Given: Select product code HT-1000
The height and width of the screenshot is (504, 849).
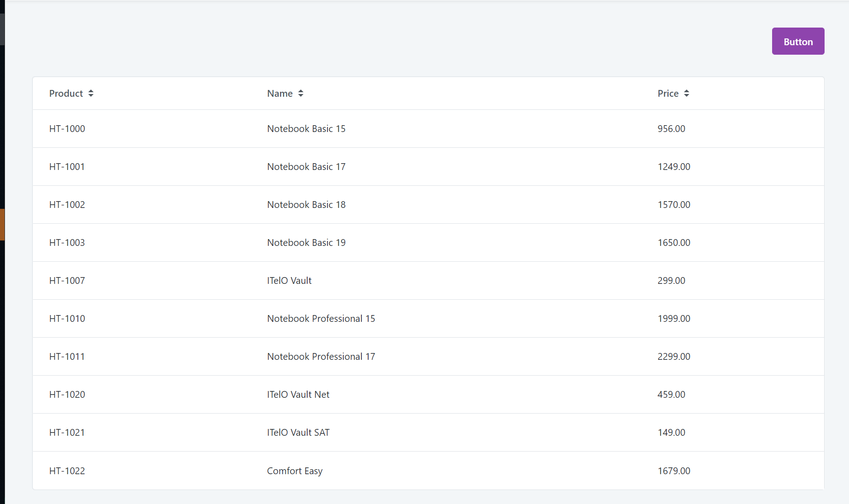Looking at the screenshot, I should [67, 128].
